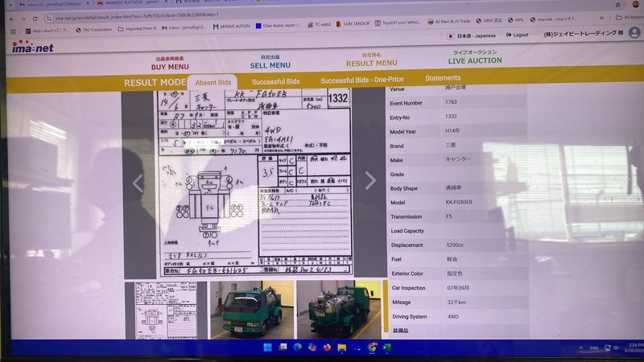Select the auction sheet thumbnail
The width and height of the screenshot is (644, 362).
point(165,308)
